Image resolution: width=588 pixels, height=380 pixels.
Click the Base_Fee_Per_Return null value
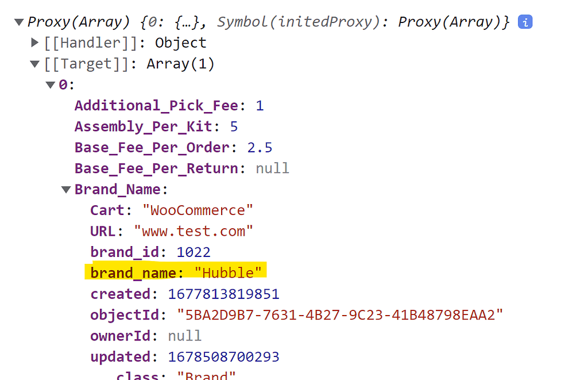[x=272, y=168]
